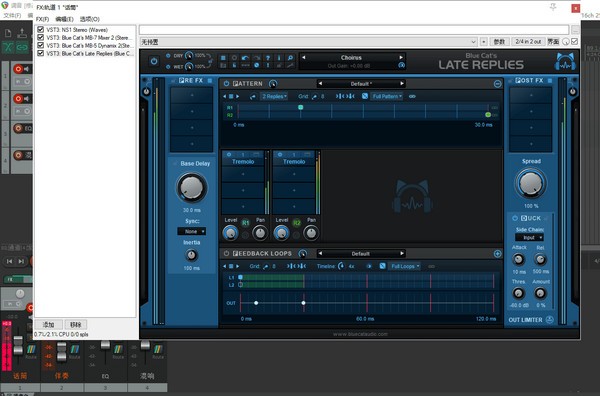Click the 参数 button
The width and height of the screenshot is (600, 396).
point(499,42)
